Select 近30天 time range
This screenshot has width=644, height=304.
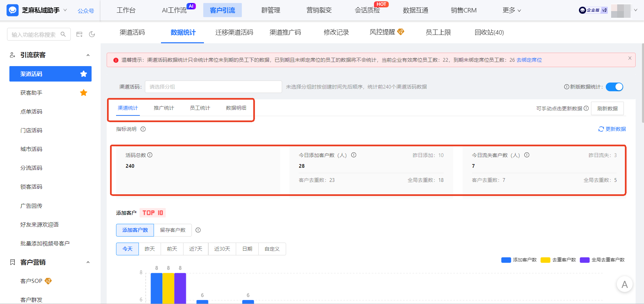tap(222, 249)
